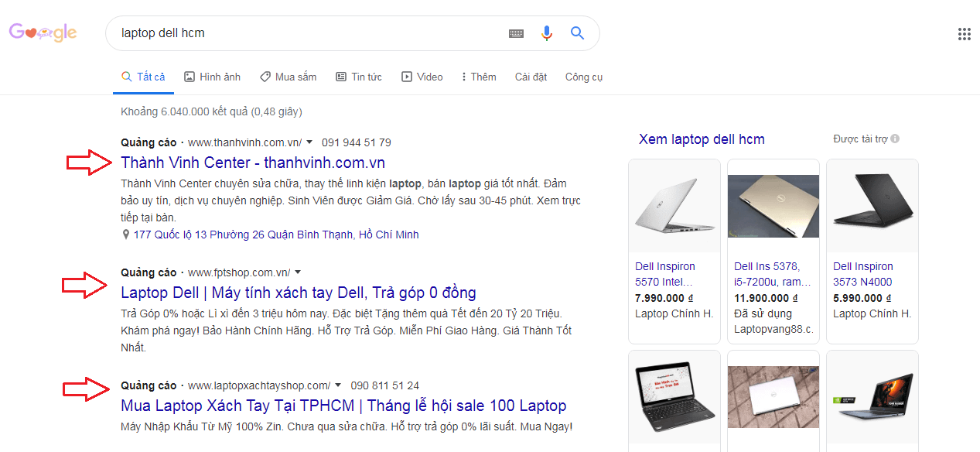
Task: Open the Mua sắm tab
Action: (288, 77)
